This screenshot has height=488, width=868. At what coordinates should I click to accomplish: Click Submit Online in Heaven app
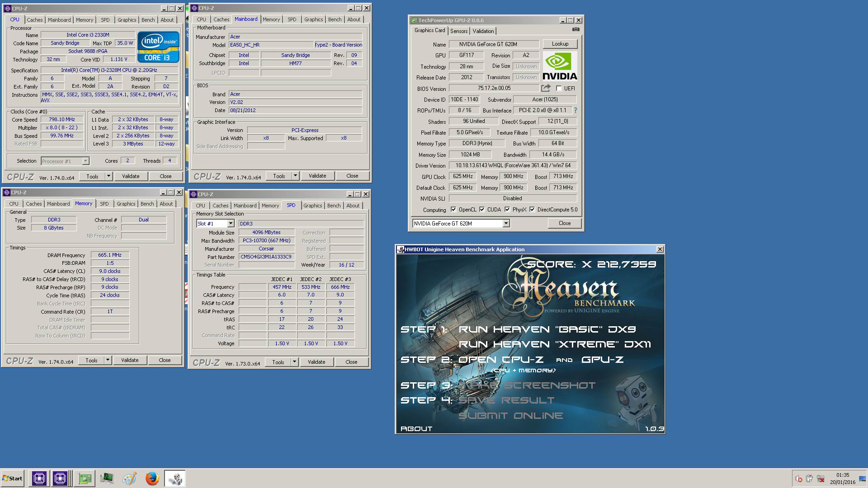click(x=511, y=416)
